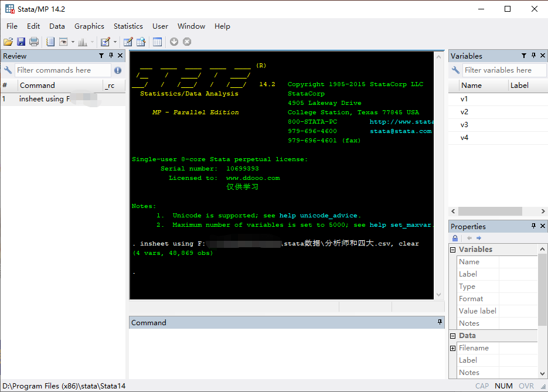Click the Properties panel scroll-down arrow
Screen dimensions: 548x392
point(542,373)
